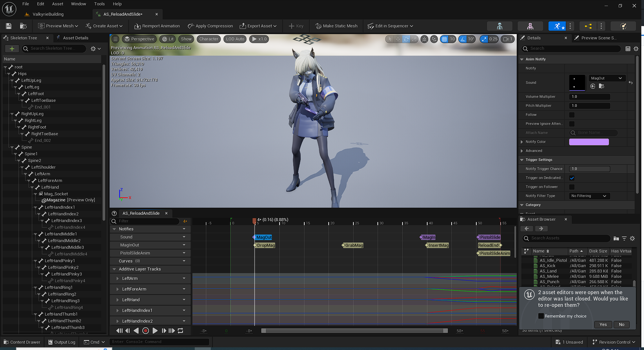Toggle the Lit view mode button
Image resolution: width=644 pixels, height=350 pixels.
pyautogui.click(x=168, y=39)
